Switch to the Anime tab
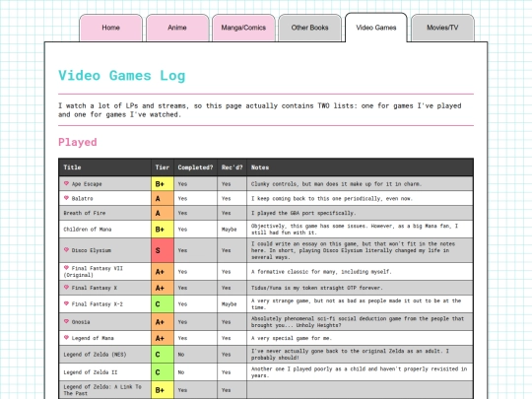 [x=177, y=28]
